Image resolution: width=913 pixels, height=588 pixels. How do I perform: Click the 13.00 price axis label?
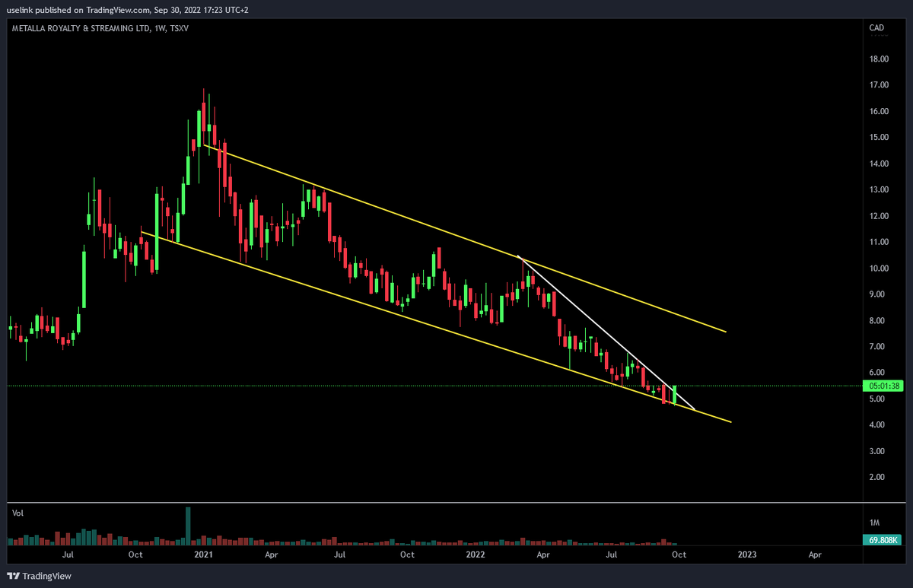click(x=879, y=189)
